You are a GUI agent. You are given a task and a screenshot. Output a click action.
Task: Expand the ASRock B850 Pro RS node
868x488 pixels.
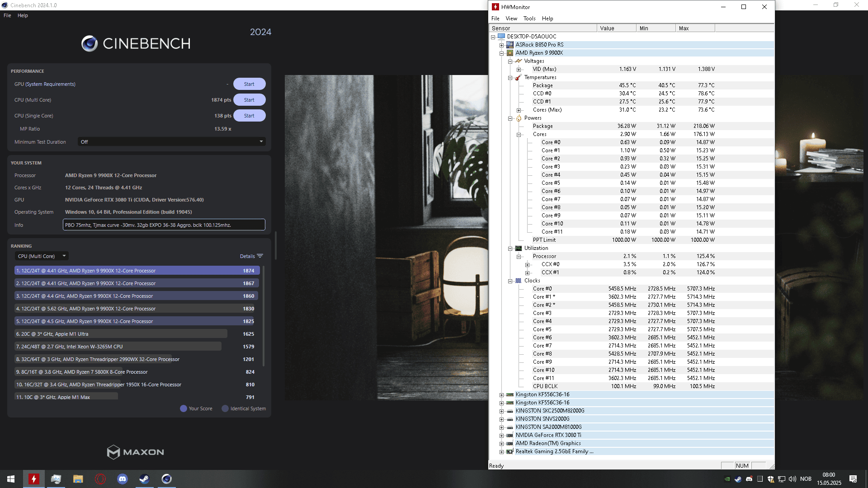pyautogui.click(x=501, y=45)
